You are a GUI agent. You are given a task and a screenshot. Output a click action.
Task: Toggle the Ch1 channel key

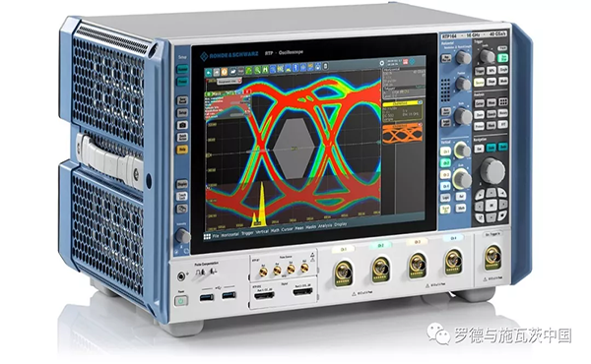point(445,152)
